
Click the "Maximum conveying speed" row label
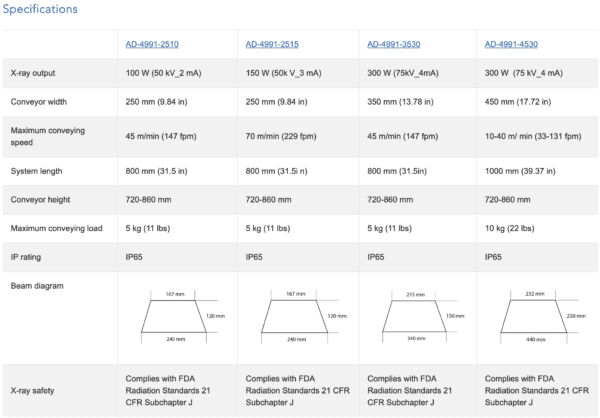[41, 136]
